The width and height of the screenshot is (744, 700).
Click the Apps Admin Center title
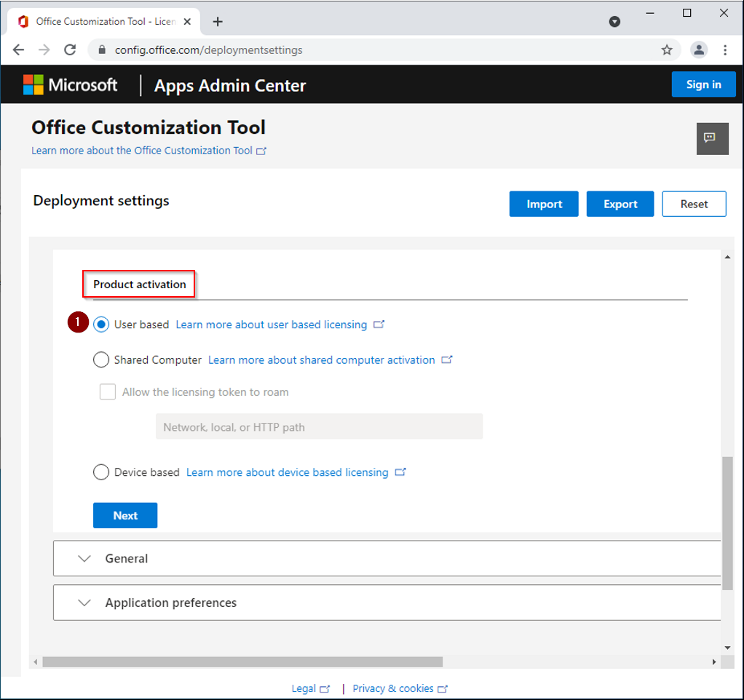tap(230, 86)
